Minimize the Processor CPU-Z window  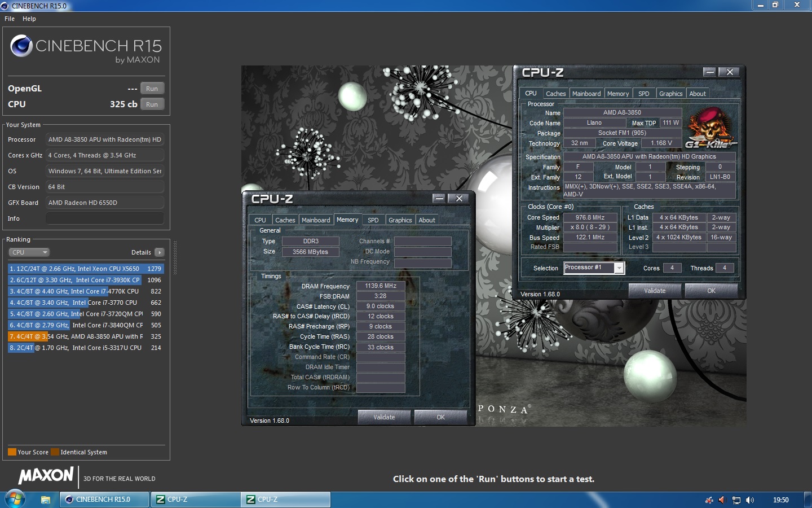pos(710,72)
